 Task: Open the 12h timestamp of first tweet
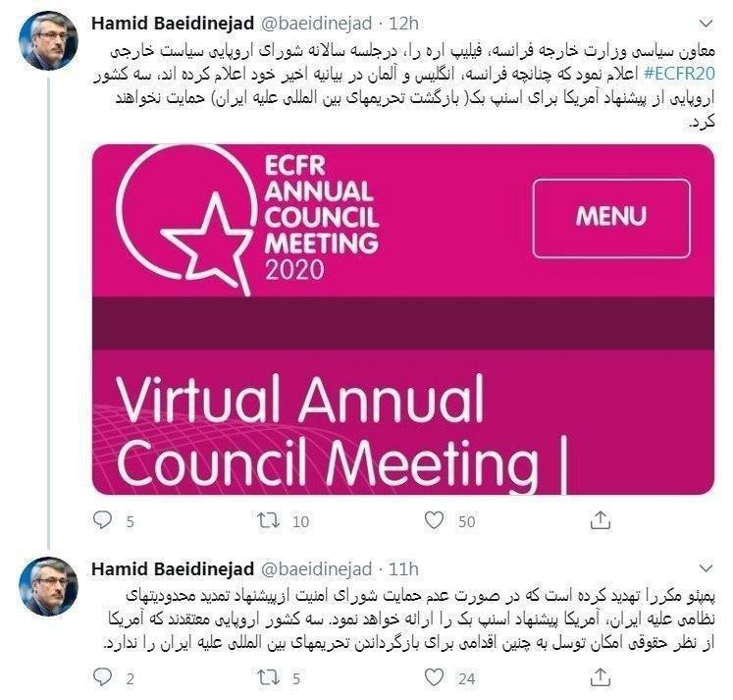[x=404, y=24]
